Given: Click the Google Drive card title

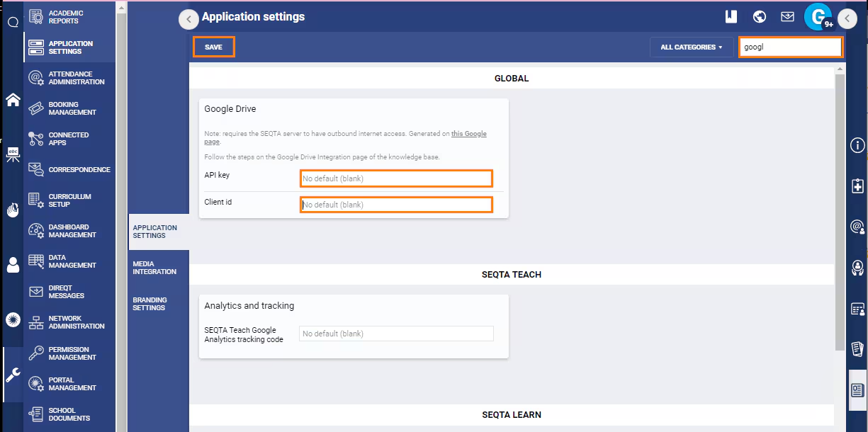Looking at the screenshot, I should (230, 109).
